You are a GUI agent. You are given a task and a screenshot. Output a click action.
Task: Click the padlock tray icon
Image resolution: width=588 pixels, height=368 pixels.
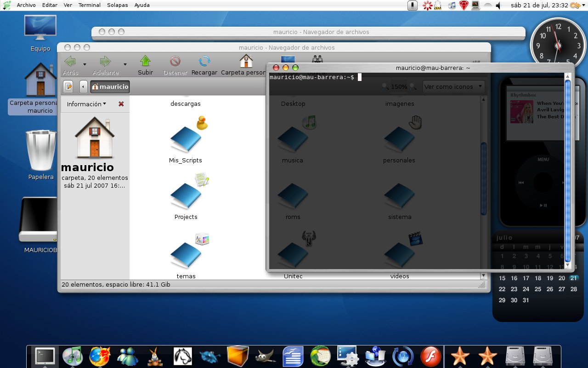pyautogui.click(x=438, y=6)
